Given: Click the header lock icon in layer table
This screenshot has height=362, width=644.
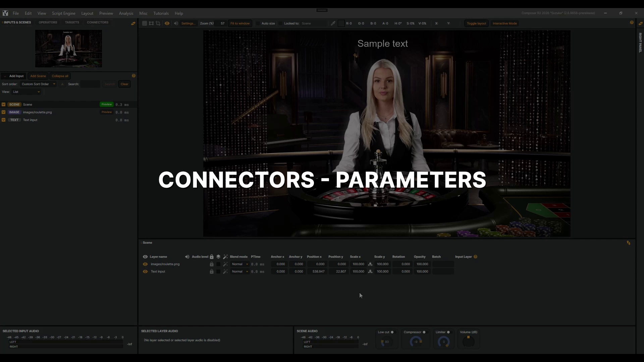Looking at the screenshot, I should (212, 257).
